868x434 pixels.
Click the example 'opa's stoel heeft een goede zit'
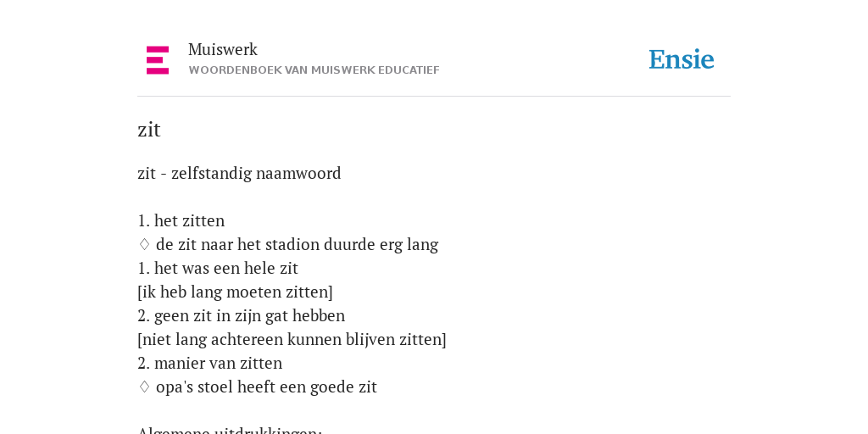[266, 387]
